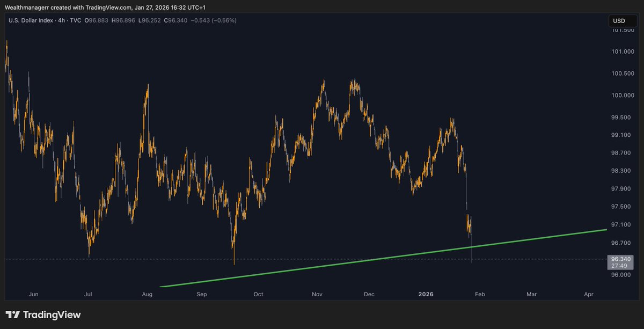
Task: Click the Oct label on time axis
Action: 258,294
